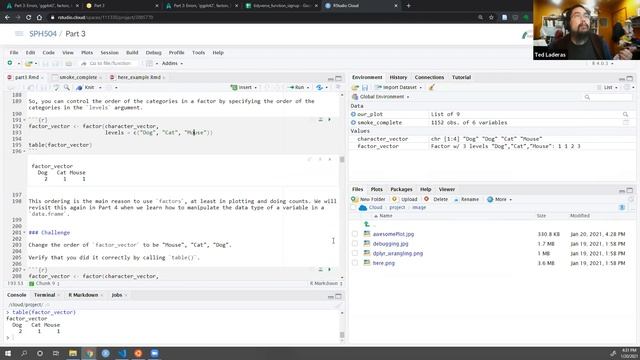Image resolution: width=640 pixels, height=360 pixels.
Task: Switch to the here_example.Rmd tab
Action: coord(139,77)
